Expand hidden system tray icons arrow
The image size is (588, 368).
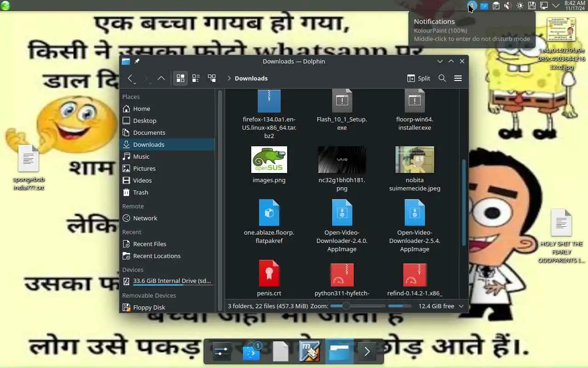coord(555,6)
